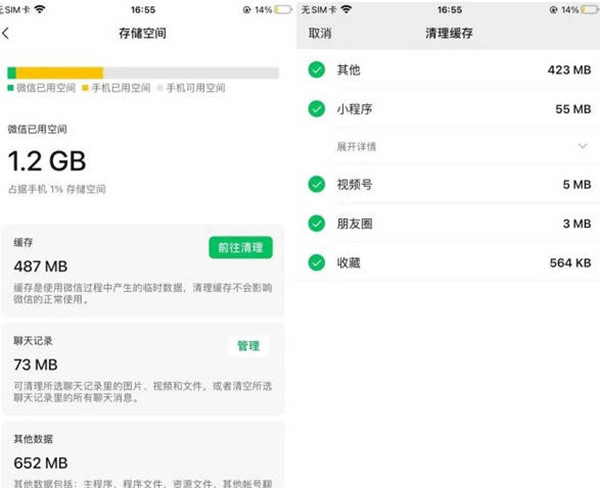Tap the battery icon in left status bar
The image size is (600, 488).
coord(283,10)
